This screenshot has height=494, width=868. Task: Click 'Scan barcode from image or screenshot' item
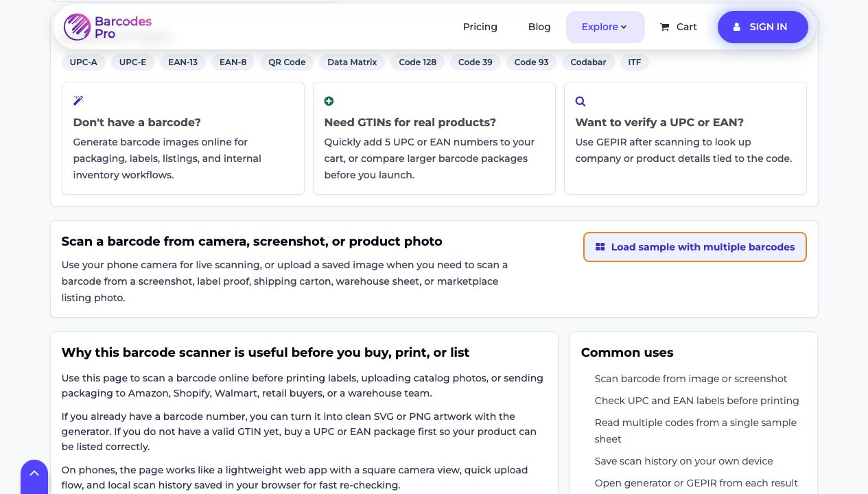coord(690,379)
